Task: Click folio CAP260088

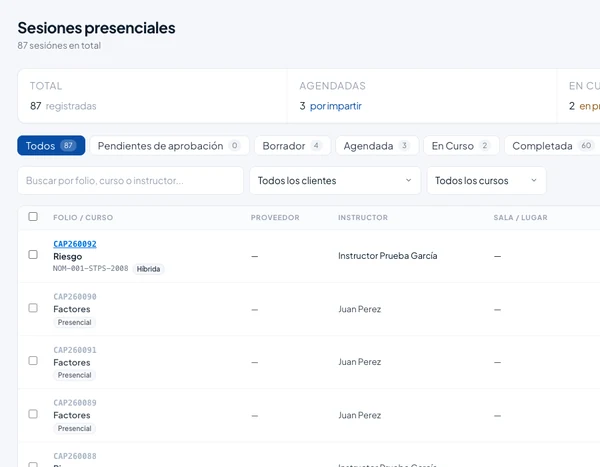Action: pyautogui.click(x=75, y=456)
